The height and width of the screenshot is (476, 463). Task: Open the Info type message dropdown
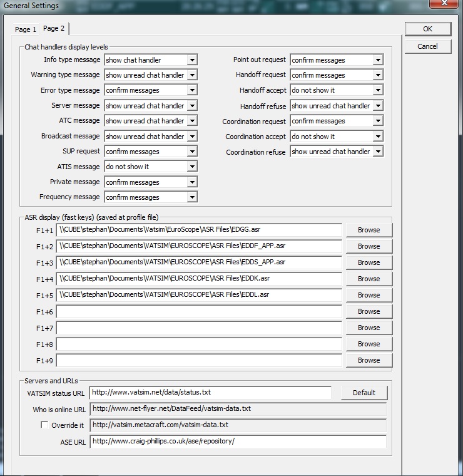151,59
